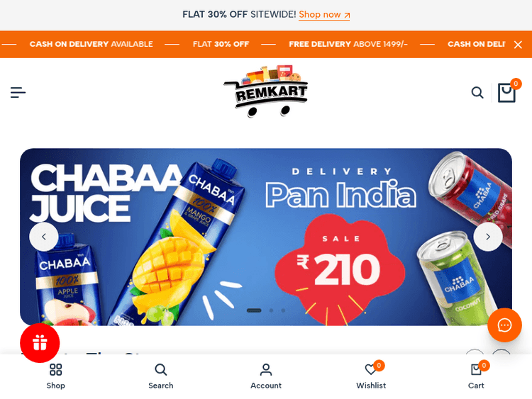Viewport: 532px width, 399px height.
Task: Click the Remkart logo
Action: tap(266, 91)
